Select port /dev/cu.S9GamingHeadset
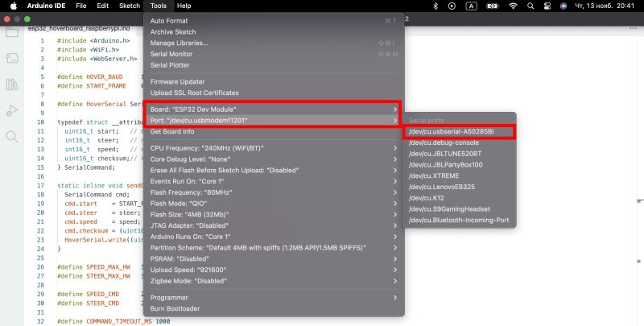Screen dimensions: 644x326 [460, 209]
